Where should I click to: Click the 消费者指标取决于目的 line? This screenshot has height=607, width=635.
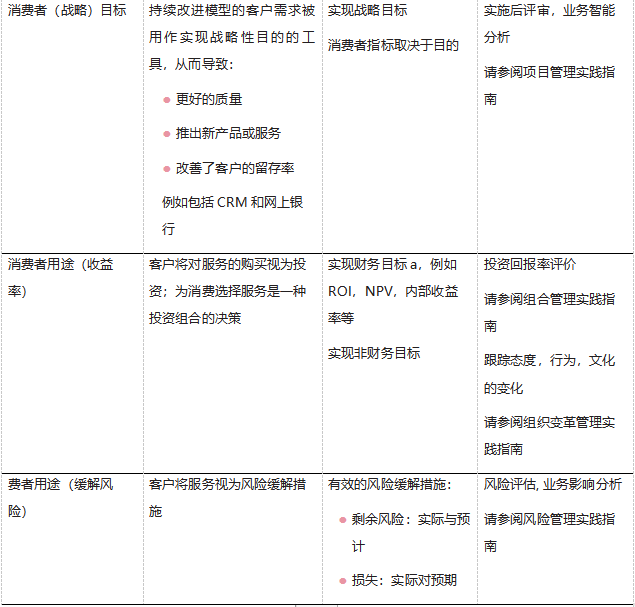[393, 45]
